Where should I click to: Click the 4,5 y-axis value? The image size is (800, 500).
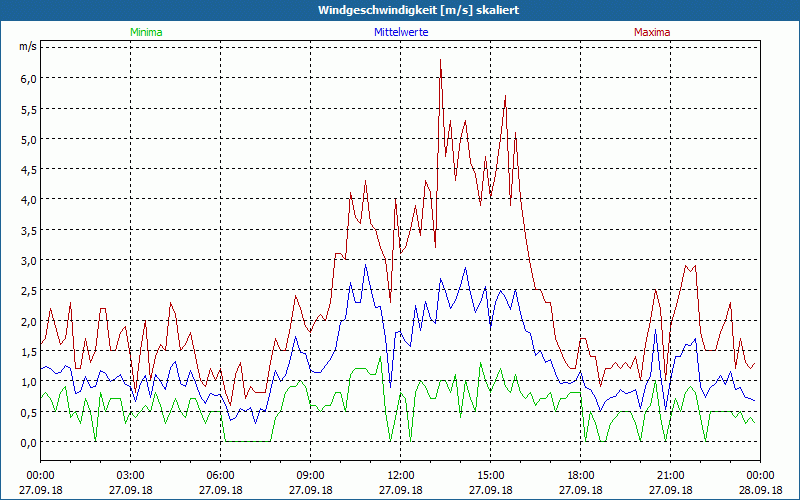(29, 169)
